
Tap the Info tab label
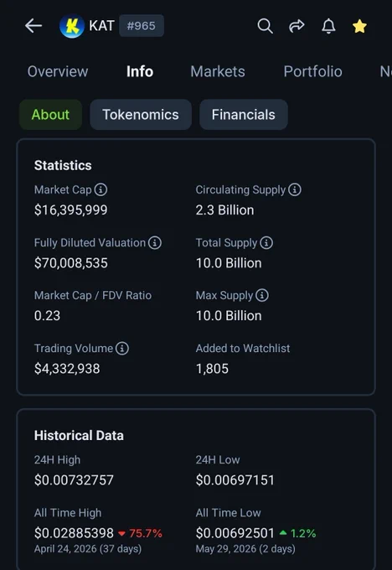pyautogui.click(x=140, y=71)
